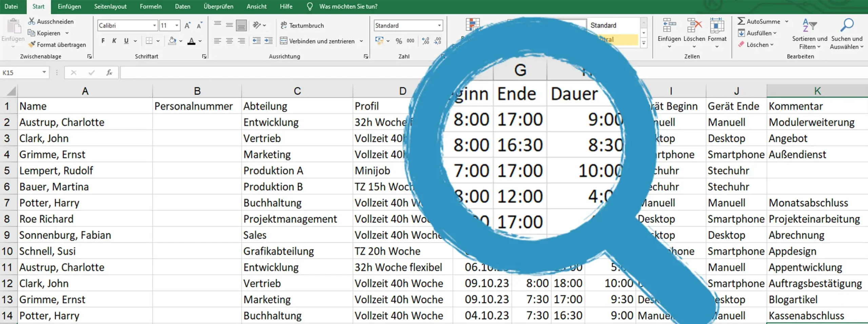Switch to the Formeln ribbon tab
This screenshot has width=868, height=324.
(150, 6)
